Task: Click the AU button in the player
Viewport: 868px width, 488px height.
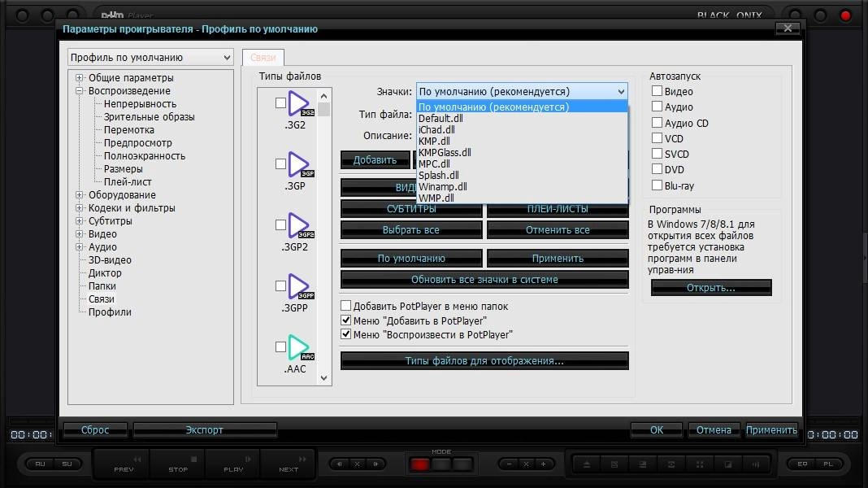Action: [x=41, y=464]
